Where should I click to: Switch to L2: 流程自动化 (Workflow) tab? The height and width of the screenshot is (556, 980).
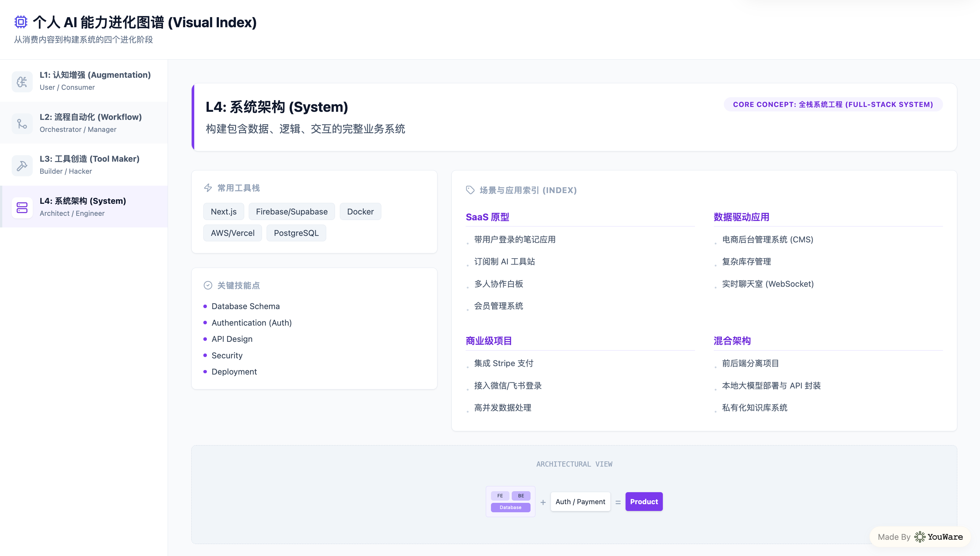(90, 122)
